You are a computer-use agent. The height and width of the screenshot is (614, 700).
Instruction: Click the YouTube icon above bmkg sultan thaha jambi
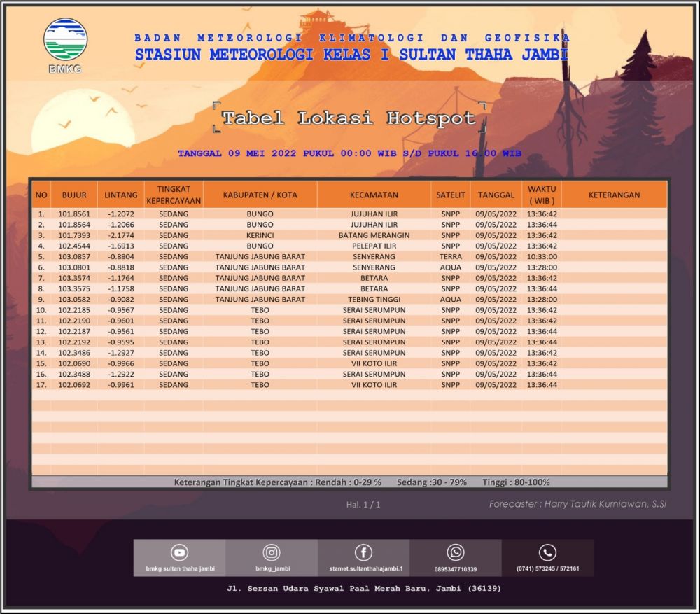pos(179,552)
